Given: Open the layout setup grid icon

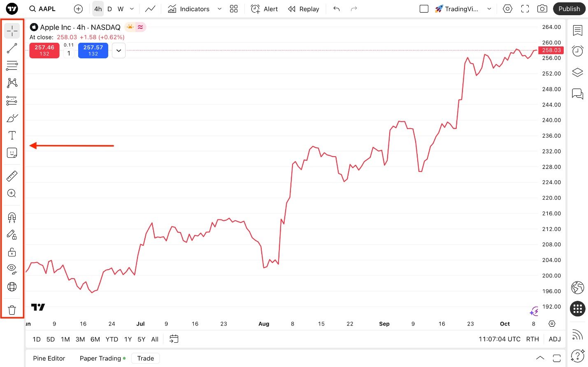Looking at the screenshot, I should coord(234,9).
